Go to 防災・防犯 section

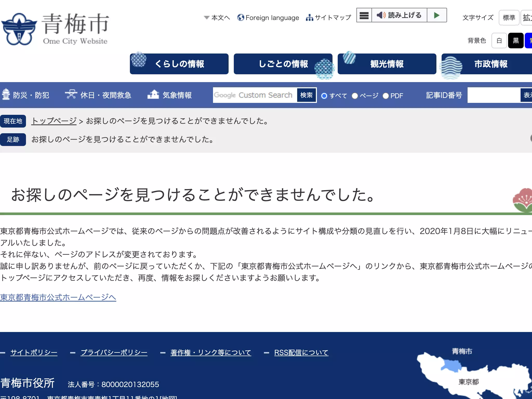coord(26,95)
